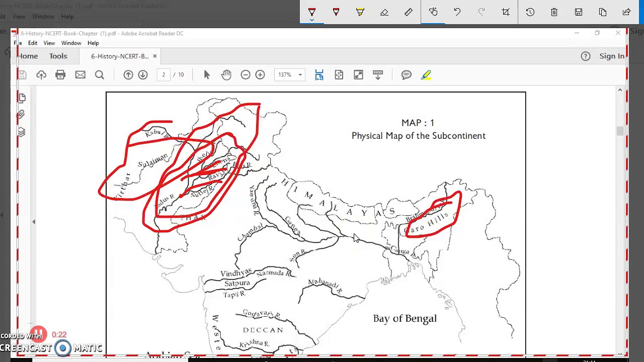Enable the hand pan tool

226,75
